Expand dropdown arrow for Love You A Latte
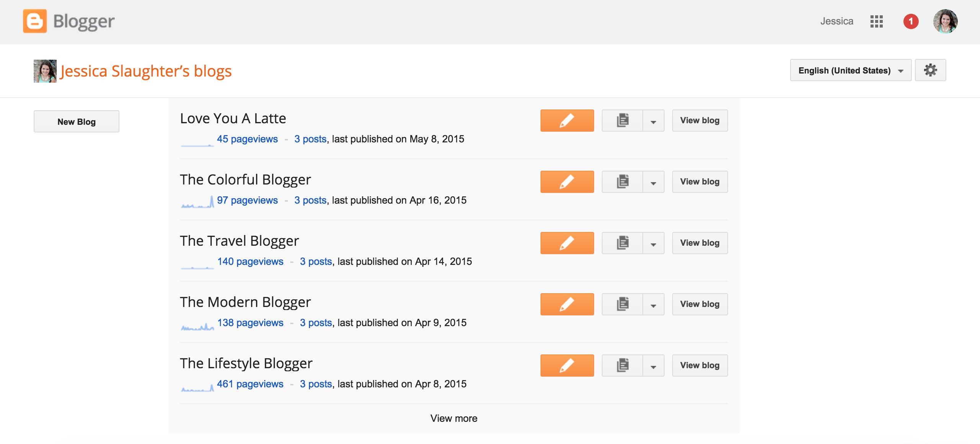The height and width of the screenshot is (444, 980). coord(653,121)
